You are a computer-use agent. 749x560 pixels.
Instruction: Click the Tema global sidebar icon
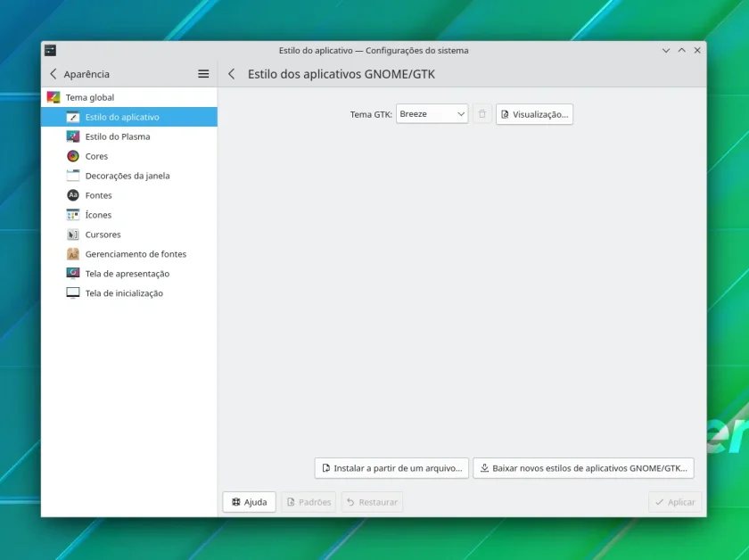pyautogui.click(x=53, y=97)
